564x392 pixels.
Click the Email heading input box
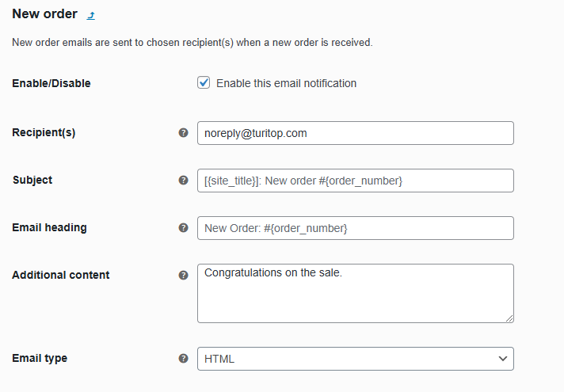[355, 228]
